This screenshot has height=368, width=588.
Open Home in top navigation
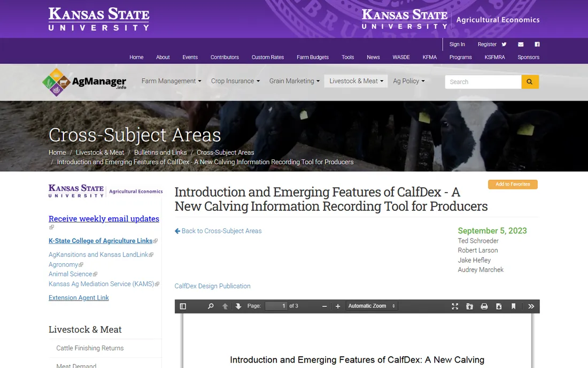[x=136, y=57]
